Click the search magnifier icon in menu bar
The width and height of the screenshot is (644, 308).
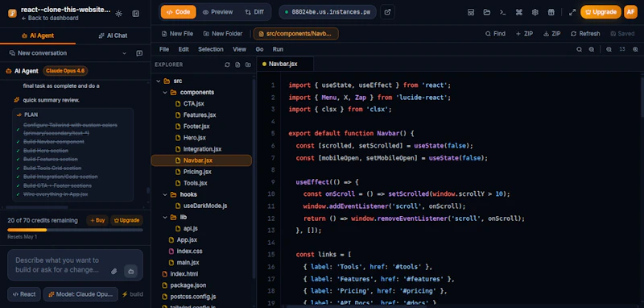point(579,49)
